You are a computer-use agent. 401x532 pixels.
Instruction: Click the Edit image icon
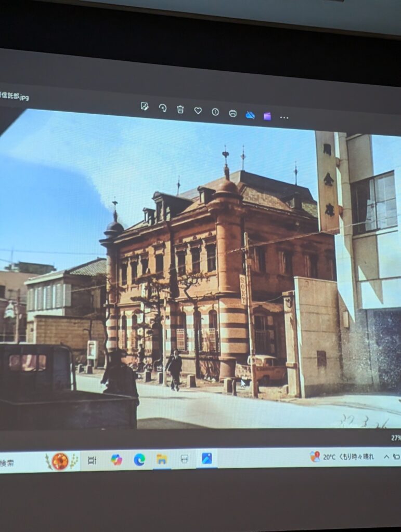click(145, 107)
